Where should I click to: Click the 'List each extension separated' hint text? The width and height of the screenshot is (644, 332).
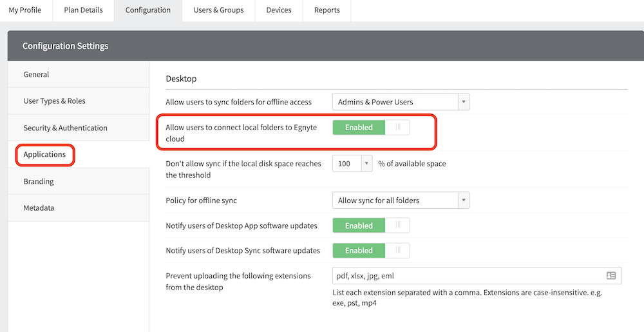(468, 298)
